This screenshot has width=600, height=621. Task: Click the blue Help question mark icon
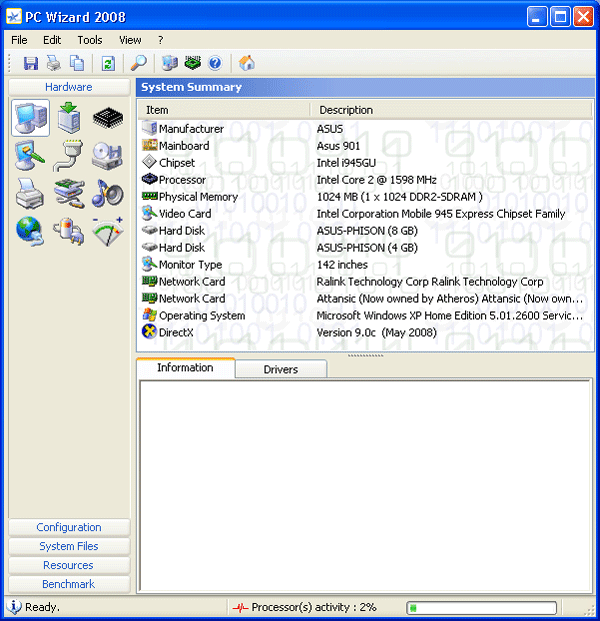pyautogui.click(x=215, y=63)
